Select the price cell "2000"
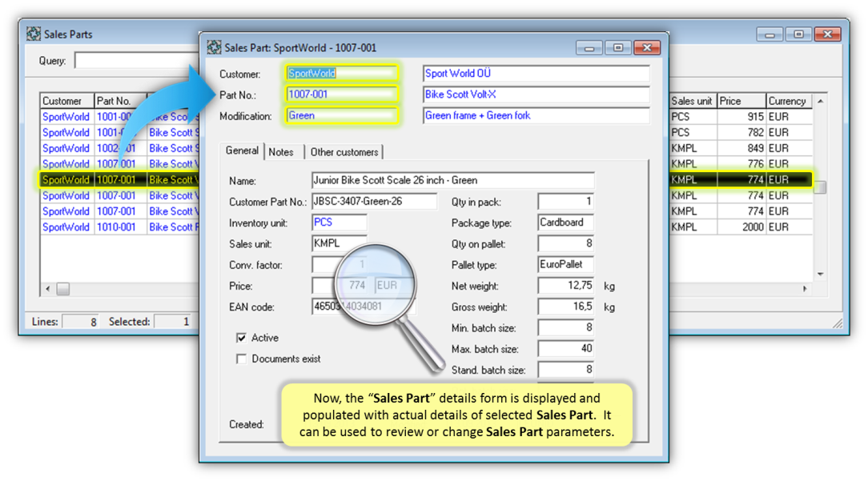 coord(741,227)
